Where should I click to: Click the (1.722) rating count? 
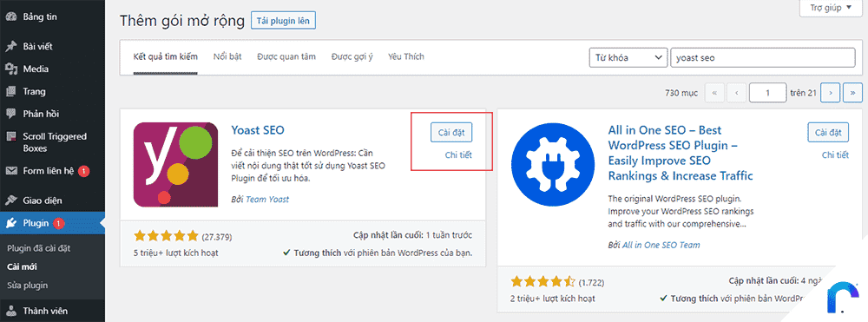(592, 283)
